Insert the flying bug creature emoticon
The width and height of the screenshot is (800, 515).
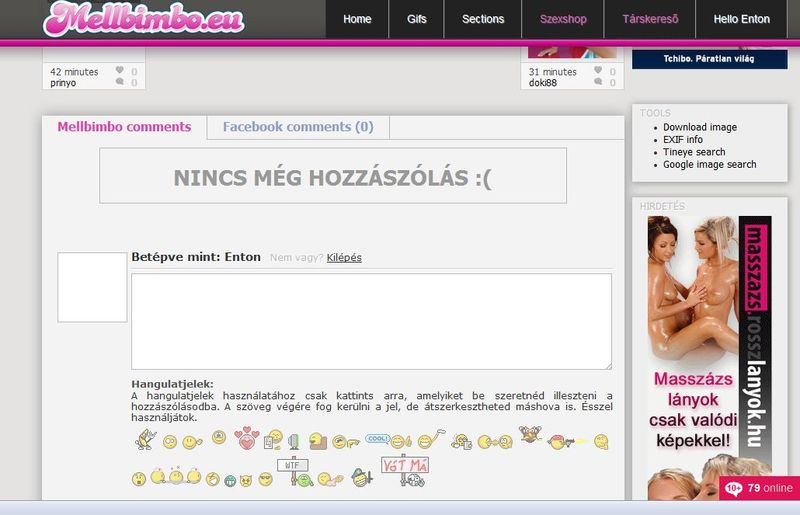tap(531, 434)
